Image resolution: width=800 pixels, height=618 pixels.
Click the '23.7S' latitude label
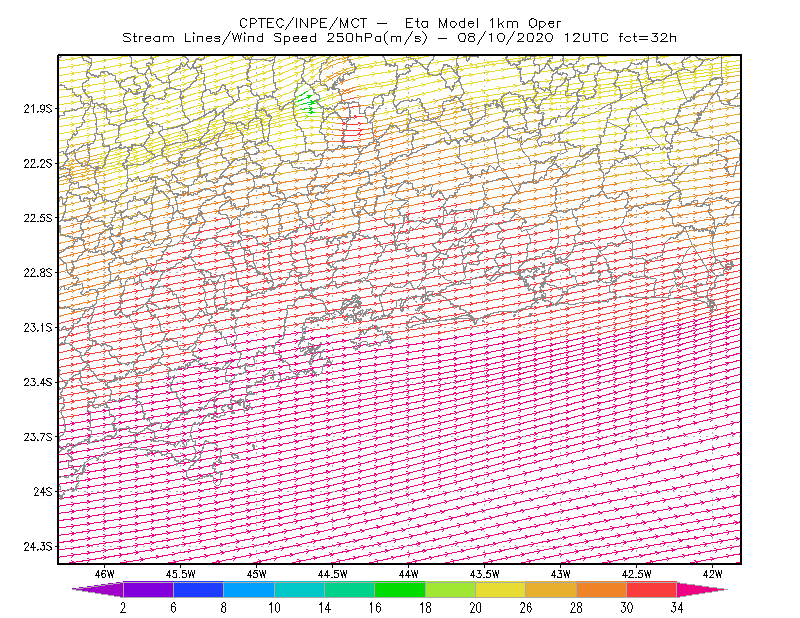[38, 437]
